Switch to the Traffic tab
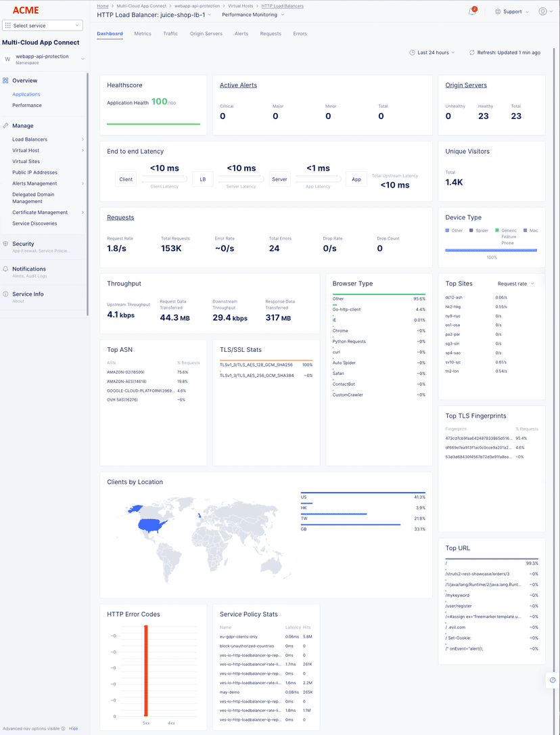Screen dimensions: 560x735 [x=170, y=33]
